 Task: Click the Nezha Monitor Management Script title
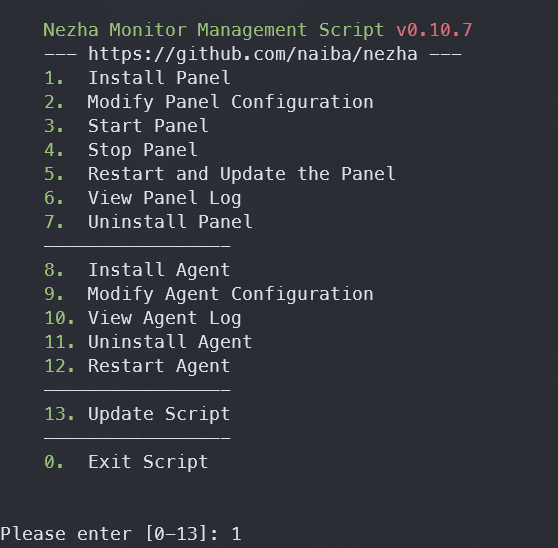coord(214,30)
